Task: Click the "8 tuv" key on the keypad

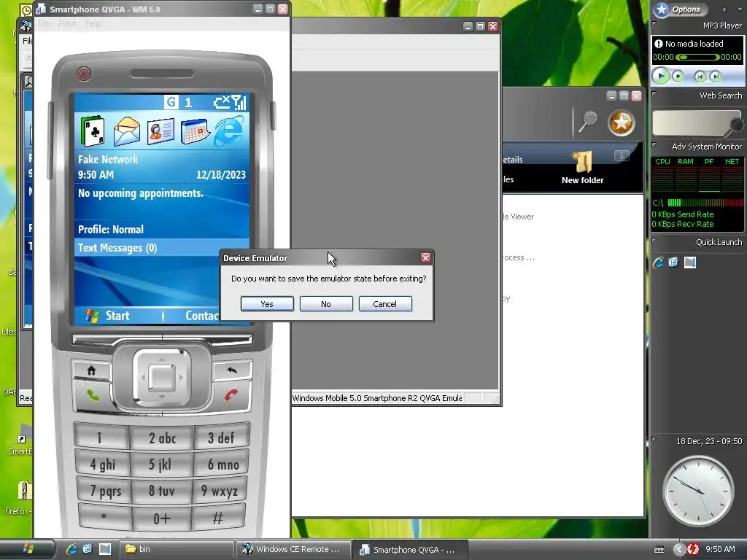Action: click(162, 491)
